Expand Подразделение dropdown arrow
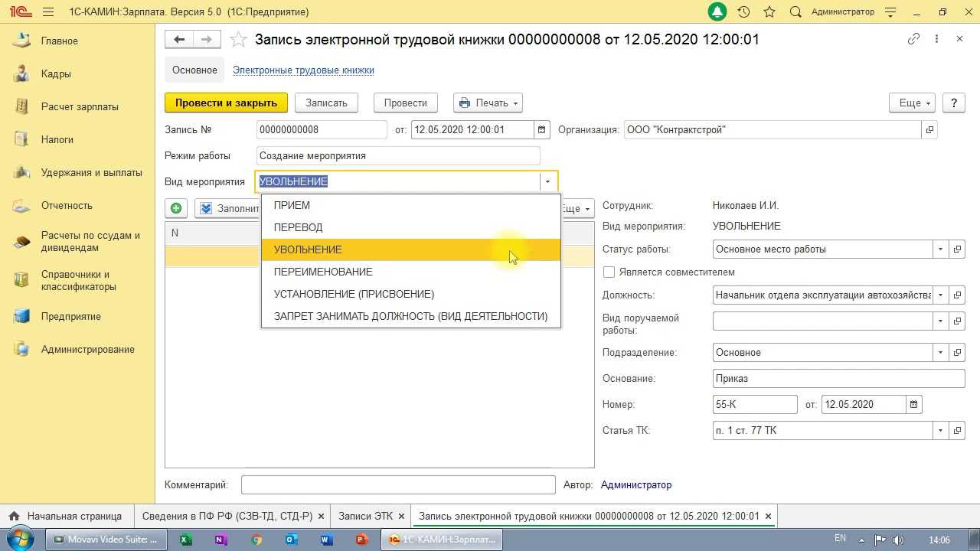The height and width of the screenshot is (551, 980). pos(940,353)
